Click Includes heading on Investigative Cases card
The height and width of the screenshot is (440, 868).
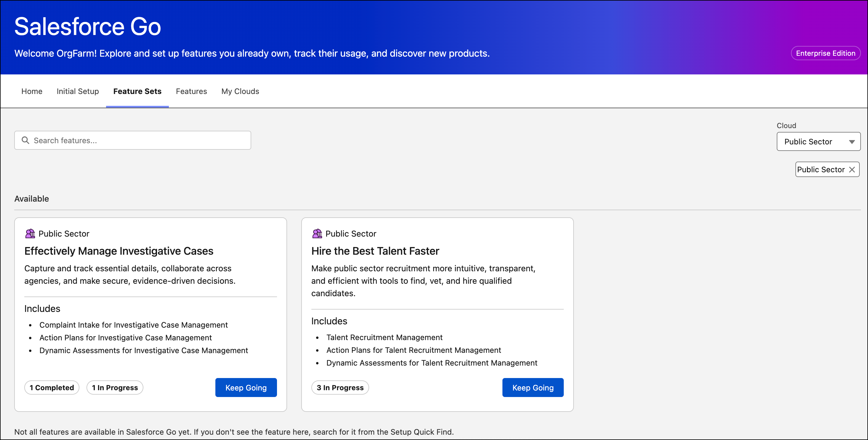42,309
